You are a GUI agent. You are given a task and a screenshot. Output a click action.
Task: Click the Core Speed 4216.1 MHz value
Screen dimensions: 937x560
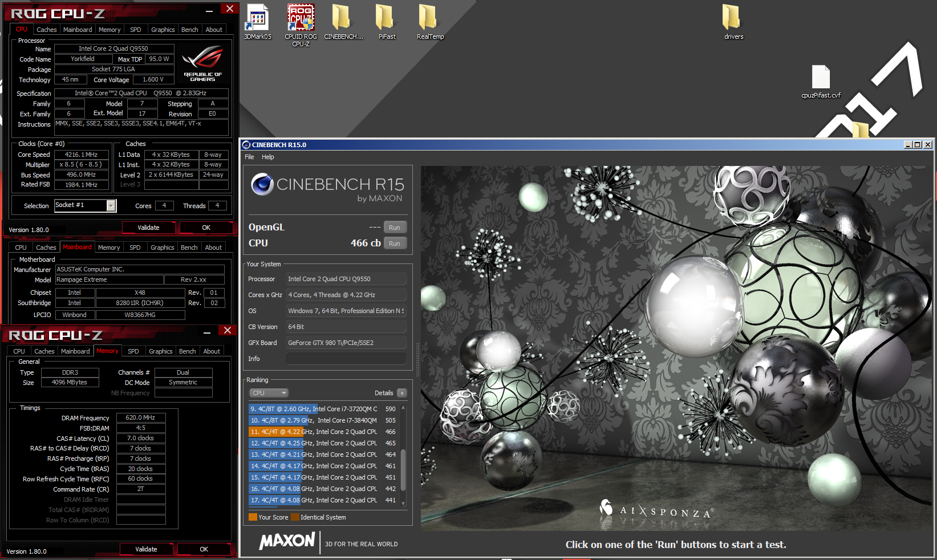point(81,155)
